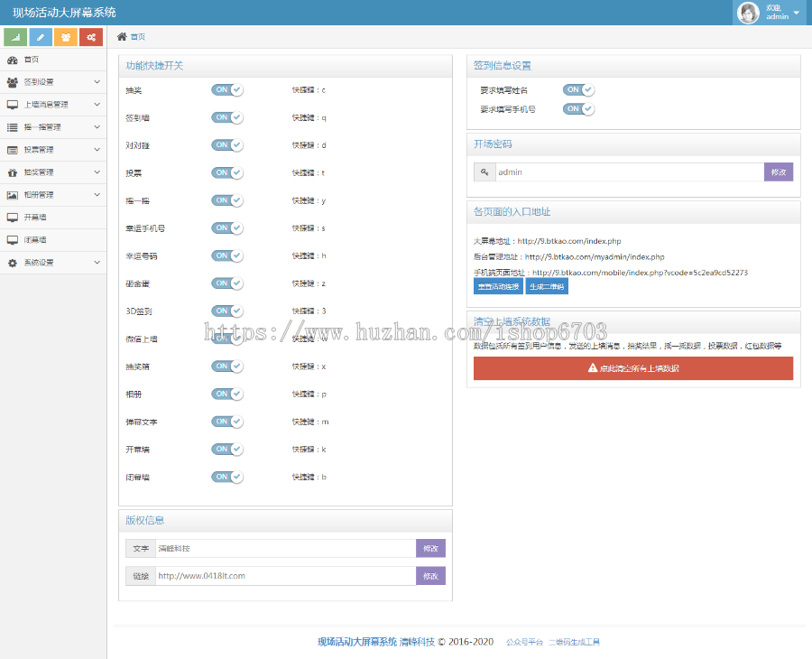This screenshot has height=659, width=812.
Task: Click the gift icon beside 抽奖管理
Action: (13, 172)
